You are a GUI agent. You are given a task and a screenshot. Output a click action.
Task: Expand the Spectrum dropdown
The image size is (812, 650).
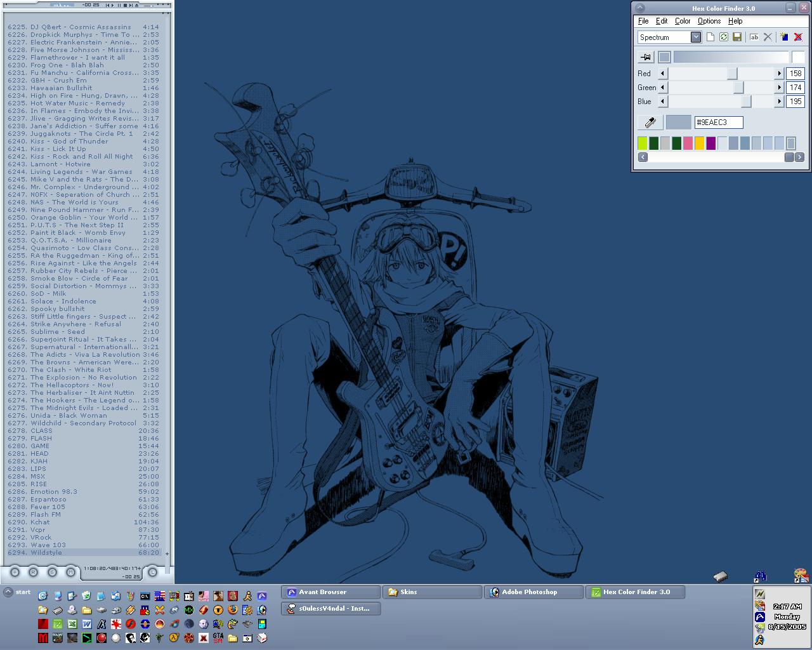(x=696, y=37)
